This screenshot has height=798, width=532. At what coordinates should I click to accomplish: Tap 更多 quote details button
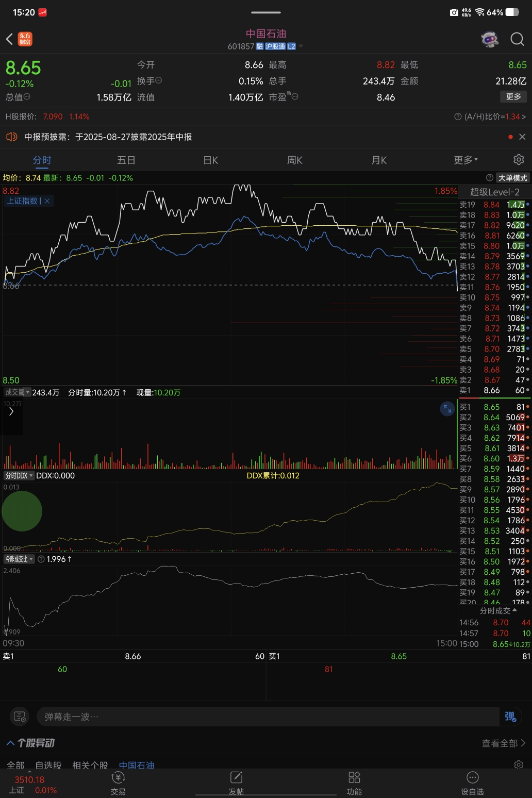click(513, 97)
